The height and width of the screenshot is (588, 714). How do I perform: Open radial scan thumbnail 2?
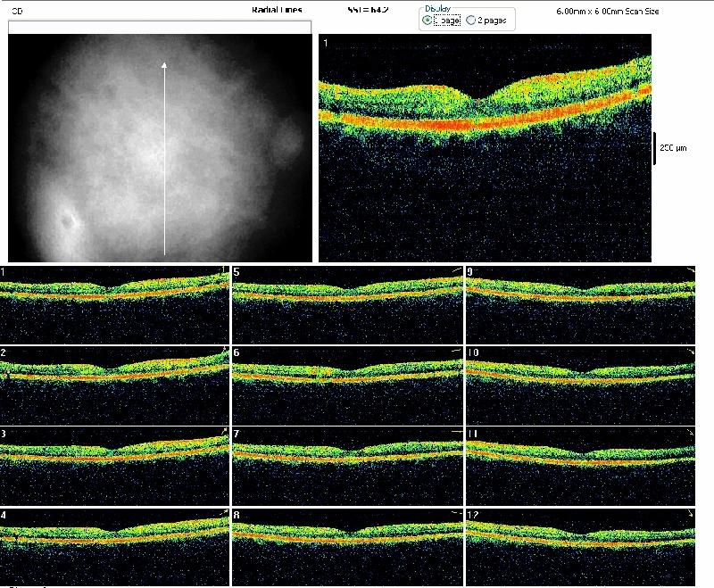(115, 385)
